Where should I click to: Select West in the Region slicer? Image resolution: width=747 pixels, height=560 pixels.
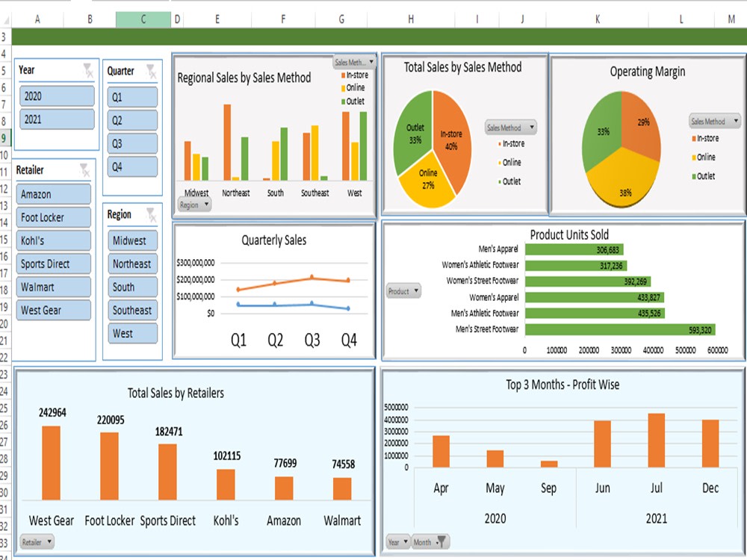[x=132, y=333]
